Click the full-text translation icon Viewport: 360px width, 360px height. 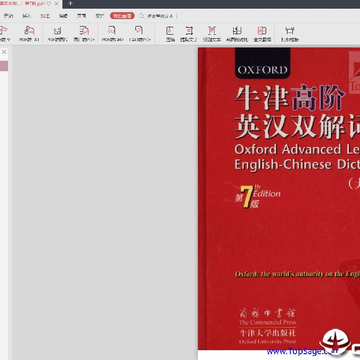(x=262, y=31)
